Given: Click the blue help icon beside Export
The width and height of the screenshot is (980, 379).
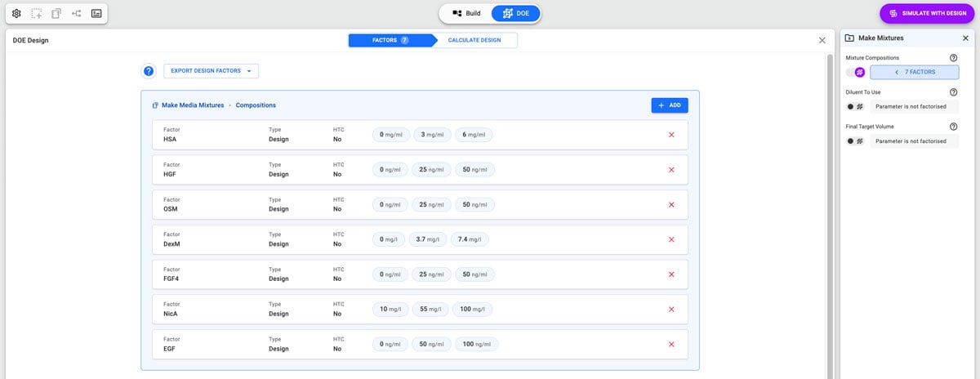Looking at the screenshot, I should [149, 71].
